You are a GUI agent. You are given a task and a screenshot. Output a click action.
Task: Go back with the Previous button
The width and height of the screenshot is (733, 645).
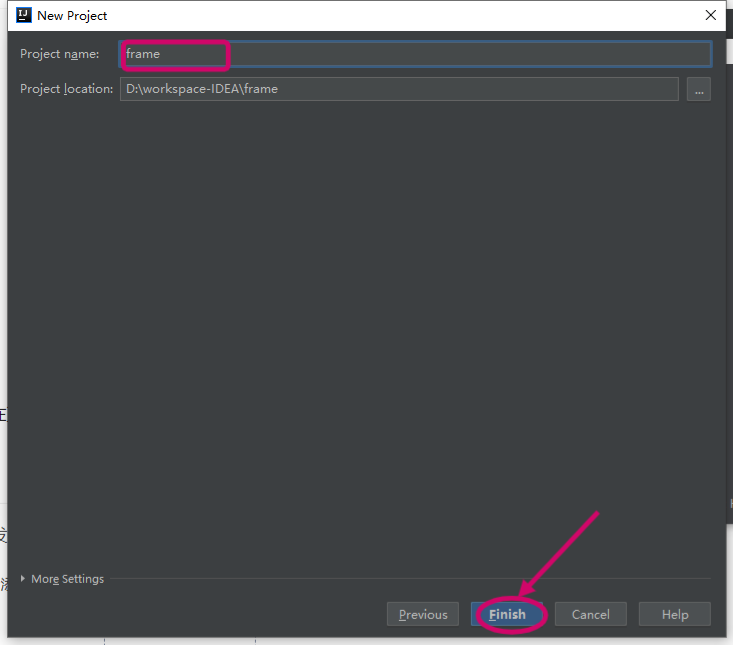pos(423,614)
